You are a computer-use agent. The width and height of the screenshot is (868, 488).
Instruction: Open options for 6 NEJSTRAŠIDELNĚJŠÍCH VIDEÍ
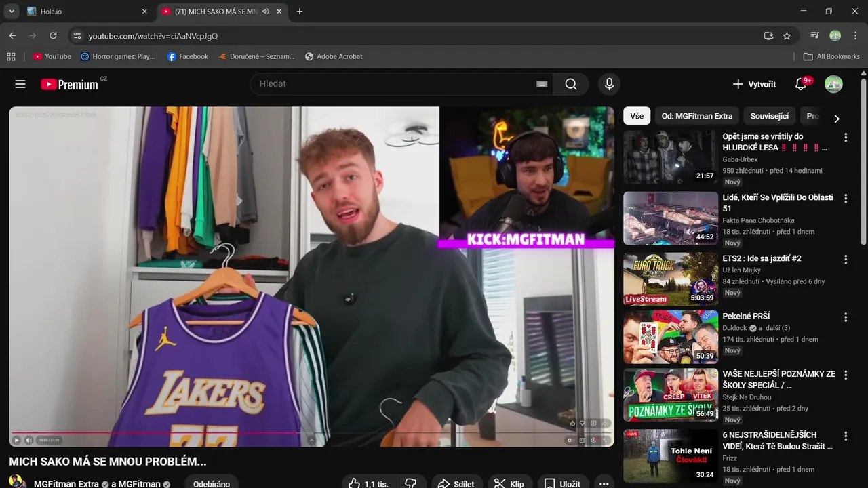[x=846, y=436]
